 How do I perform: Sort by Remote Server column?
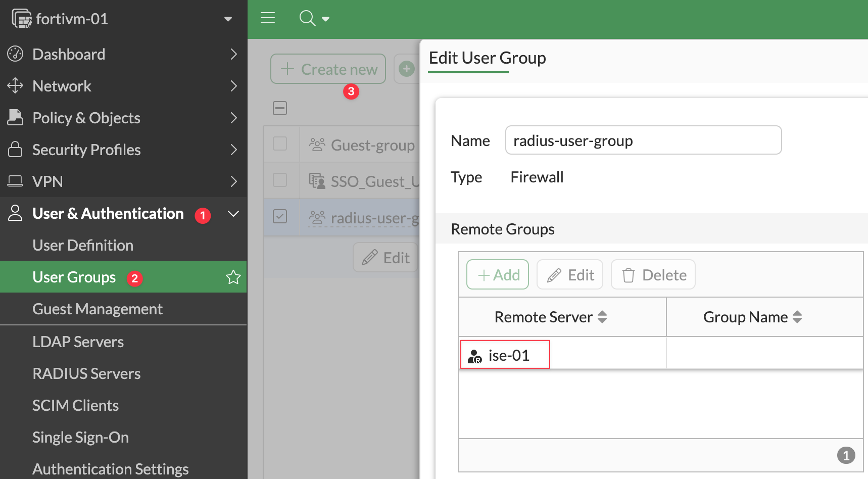click(601, 317)
